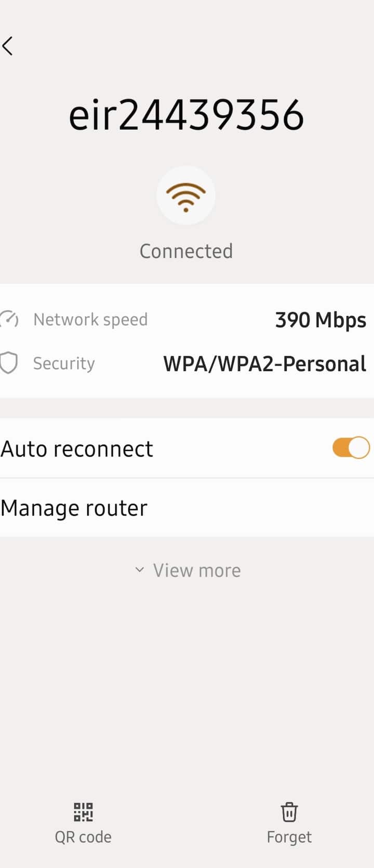Open the QR code icon
The height and width of the screenshot is (868, 374).
click(x=83, y=811)
